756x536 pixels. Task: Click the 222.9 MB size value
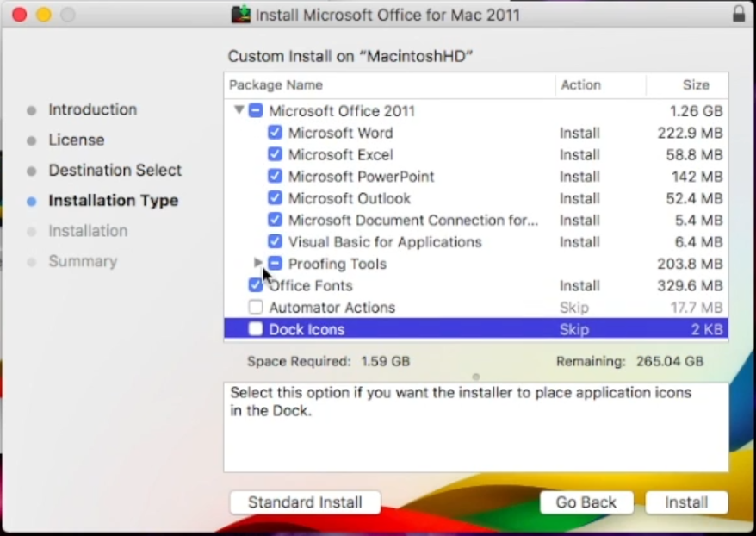(690, 133)
